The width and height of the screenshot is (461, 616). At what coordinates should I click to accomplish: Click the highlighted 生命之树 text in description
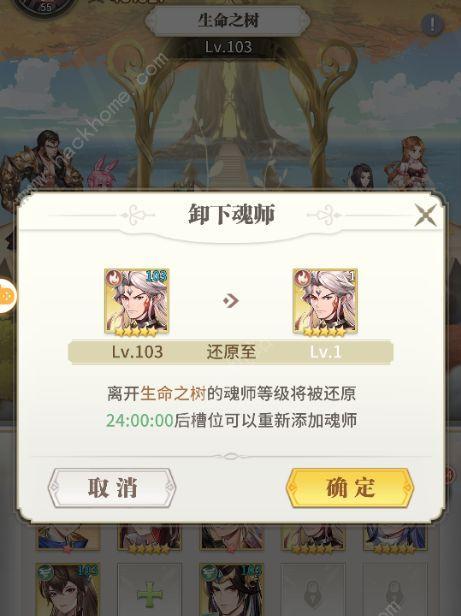(173, 393)
